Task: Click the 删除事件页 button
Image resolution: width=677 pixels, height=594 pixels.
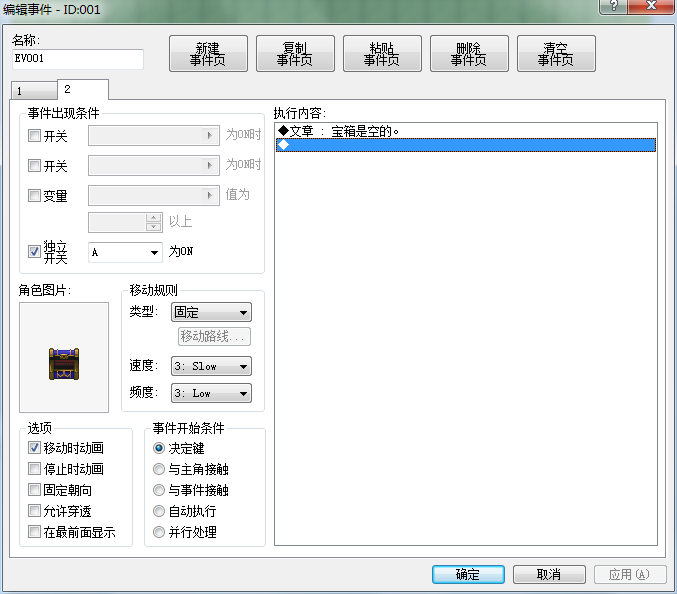Action: pyautogui.click(x=469, y=54)
